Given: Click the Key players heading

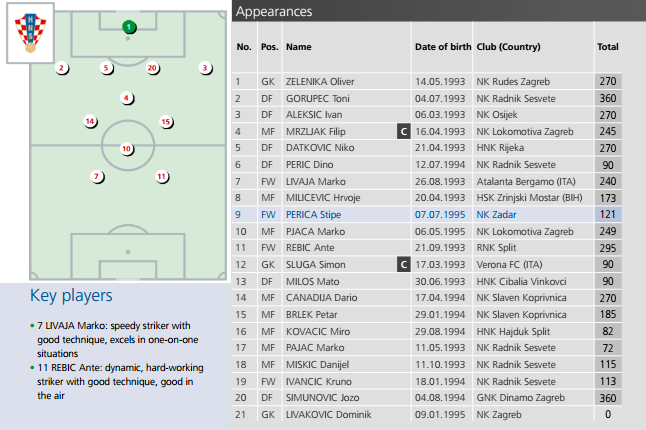Looking at the screenshot, I should 71,295.
